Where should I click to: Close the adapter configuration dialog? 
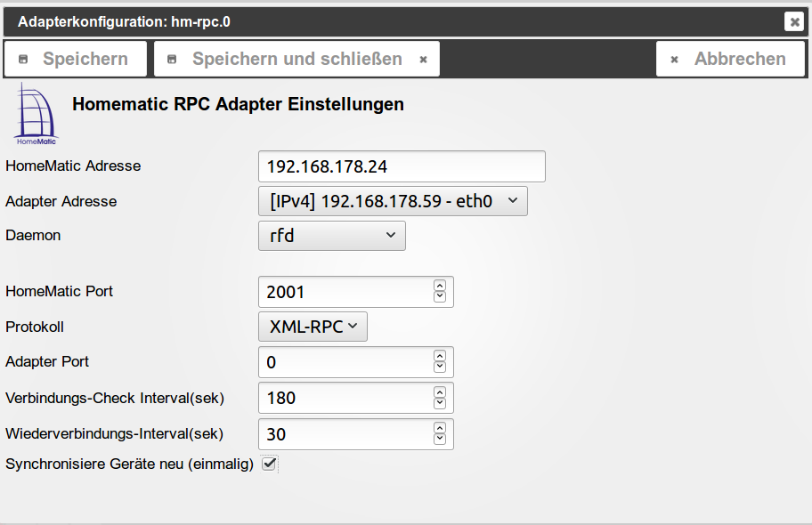point(793,21)
